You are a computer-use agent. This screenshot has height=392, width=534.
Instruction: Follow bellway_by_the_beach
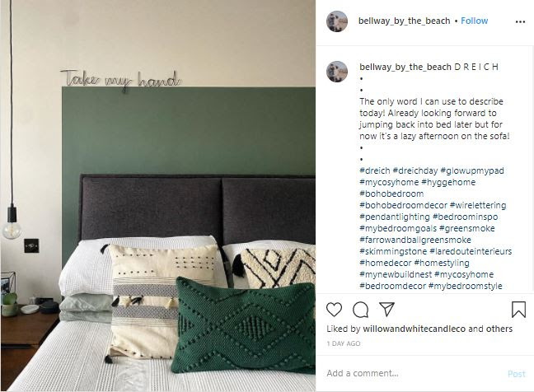[474, 21]
